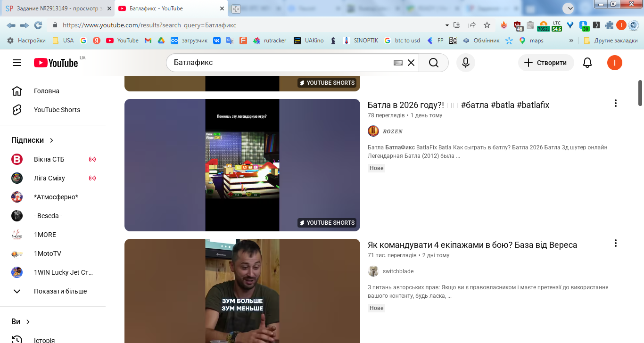Open YouTube notifications bell
The height and width of the screenshot is (343, 644).
[x=587, y=63]
